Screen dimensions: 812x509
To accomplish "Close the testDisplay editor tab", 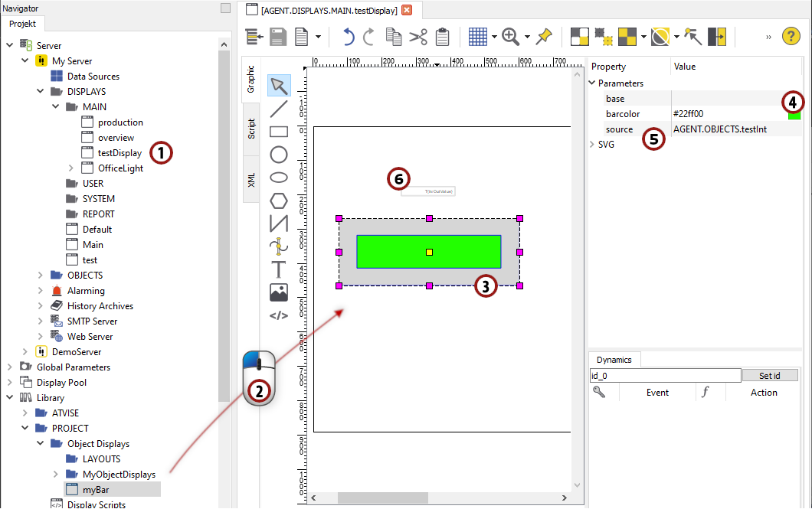I will point(407,10).
